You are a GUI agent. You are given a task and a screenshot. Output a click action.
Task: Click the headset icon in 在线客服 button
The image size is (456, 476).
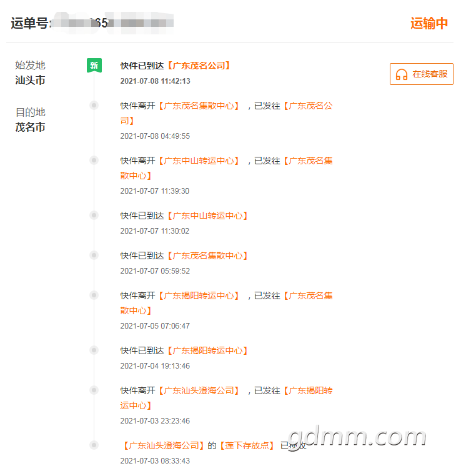point(402,74)
